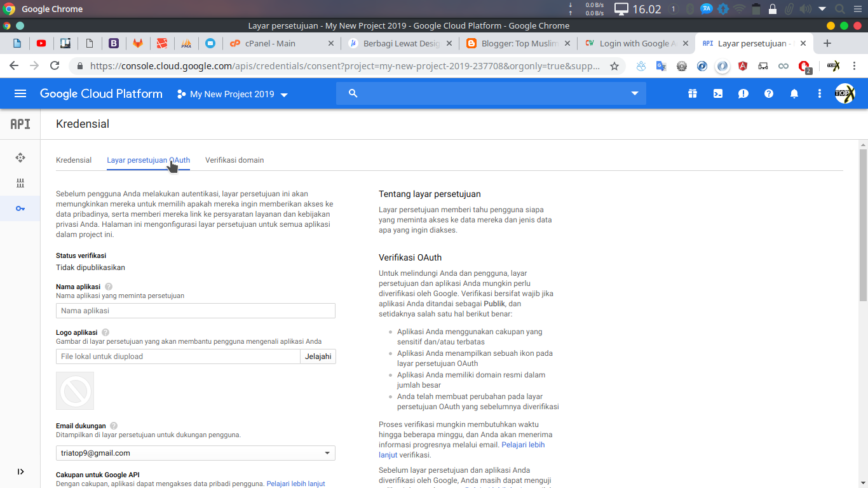The width and height of the screenshot is (868, 488).
Task: Bookmark this page with star icon
Action: click(614, 66)
